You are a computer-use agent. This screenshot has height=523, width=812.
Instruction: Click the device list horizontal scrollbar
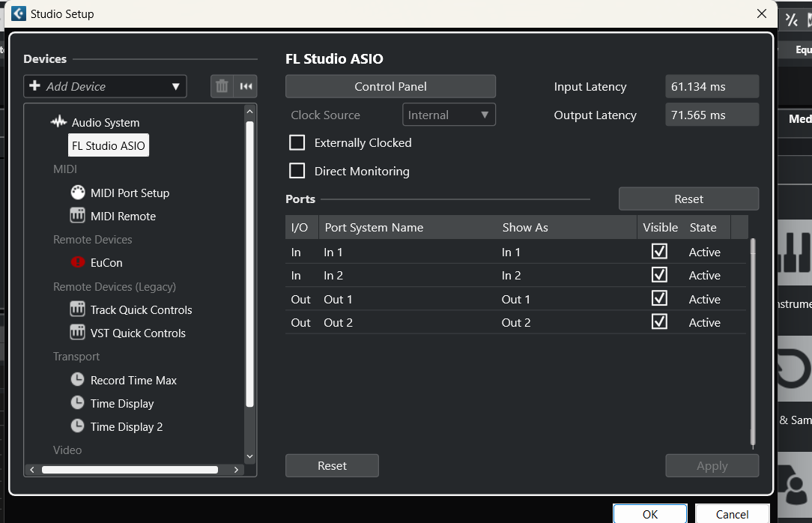tap(130, 470)
